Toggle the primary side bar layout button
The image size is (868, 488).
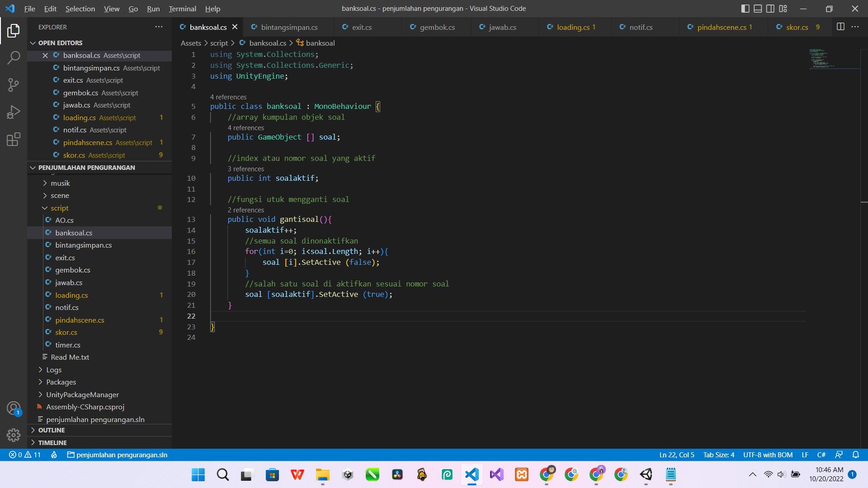[x=745, y=9]
